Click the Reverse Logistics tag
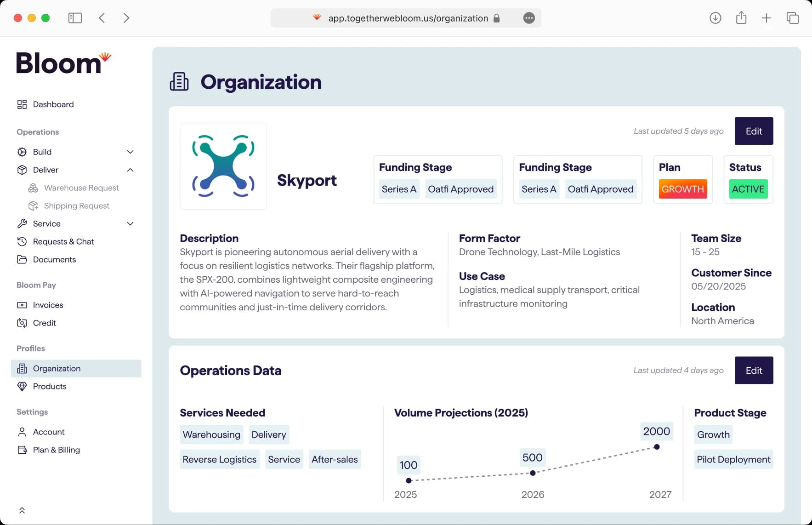Image resolution: width=812 pixels, height=525 pixels. tap(220, 459)
